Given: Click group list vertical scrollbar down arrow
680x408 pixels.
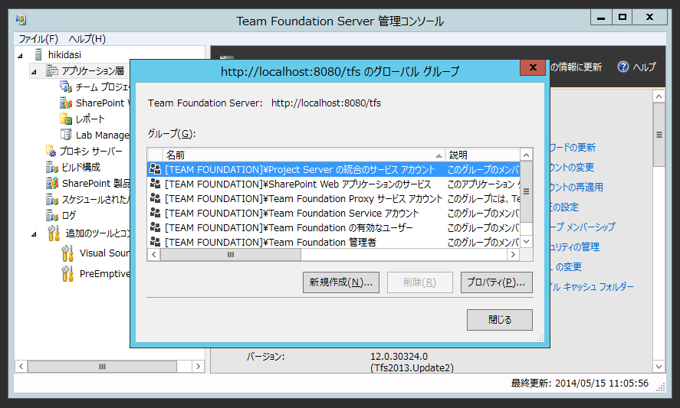Looking at the screenshot, I should pos(526,242).
